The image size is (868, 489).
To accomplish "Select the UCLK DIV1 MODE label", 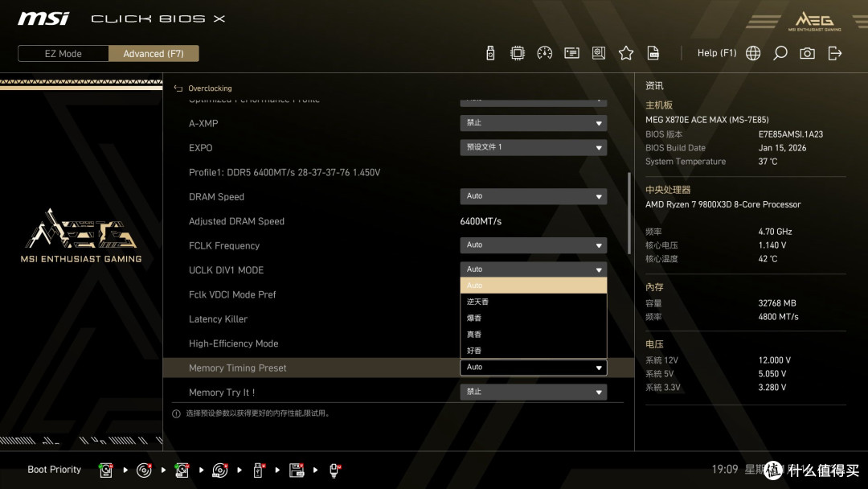I will coord(226,270).
